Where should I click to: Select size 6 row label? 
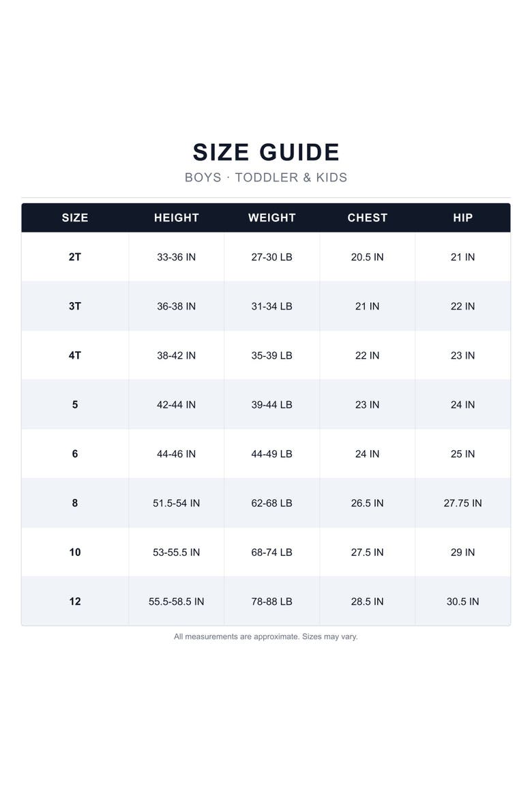coord(75,454)
